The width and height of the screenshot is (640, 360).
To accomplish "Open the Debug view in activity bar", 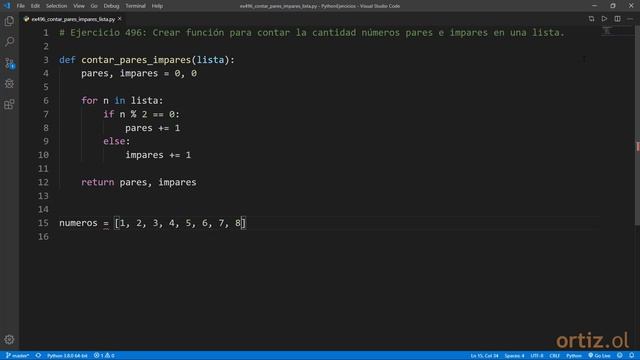I will [9, 84].
